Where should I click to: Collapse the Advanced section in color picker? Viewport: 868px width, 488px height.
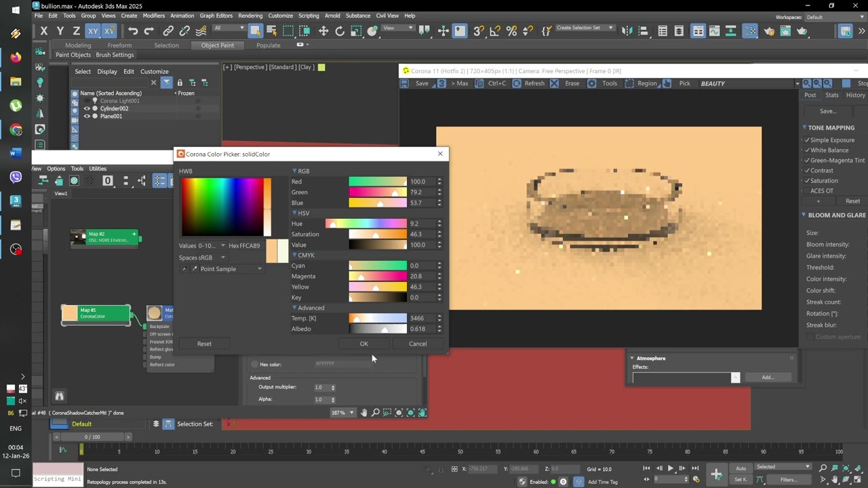point(294,308)
